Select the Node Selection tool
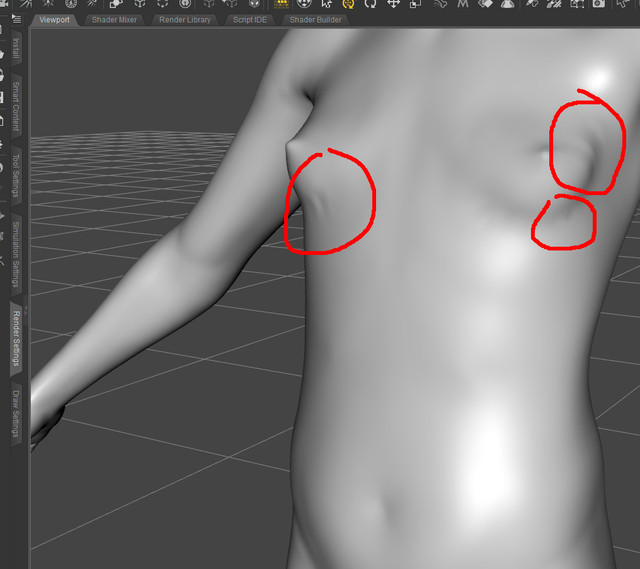The image size is (640, 569). [x=327, y=4]
